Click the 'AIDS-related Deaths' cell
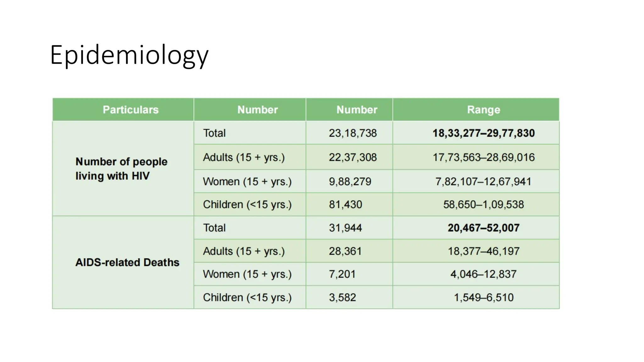644x362 pixels. pyautogui.click(x=127, y=262)
